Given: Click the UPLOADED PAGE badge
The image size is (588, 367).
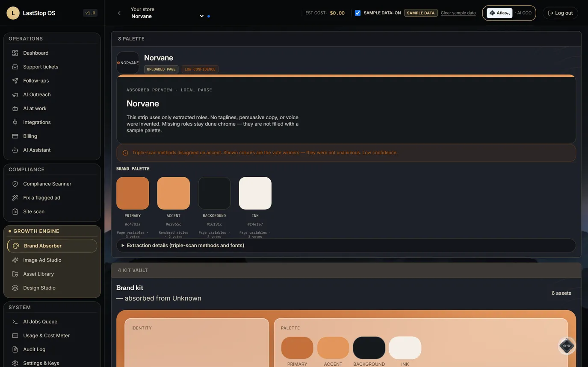Looking at the screenshot, I should coord(161,69).
